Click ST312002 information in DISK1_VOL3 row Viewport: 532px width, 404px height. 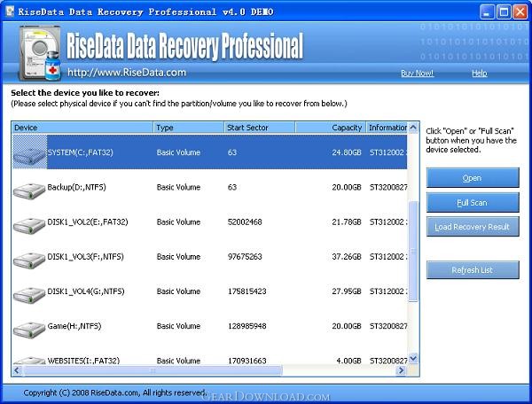tap(388, 257)
